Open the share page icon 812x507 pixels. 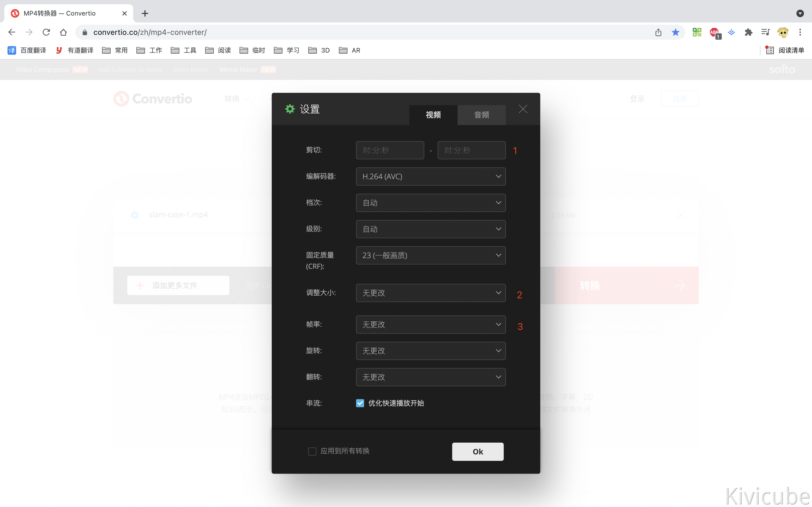click(x=658, y=32)
